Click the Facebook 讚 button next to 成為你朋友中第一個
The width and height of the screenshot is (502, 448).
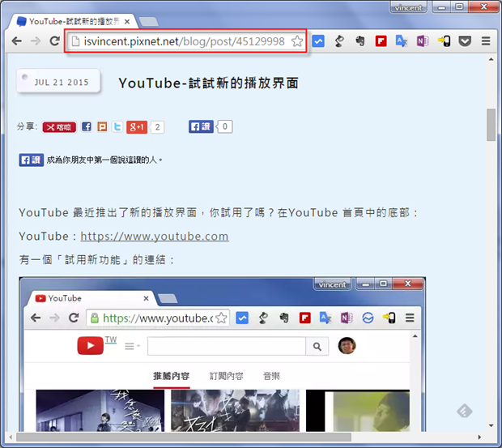(x=31, y=160)
